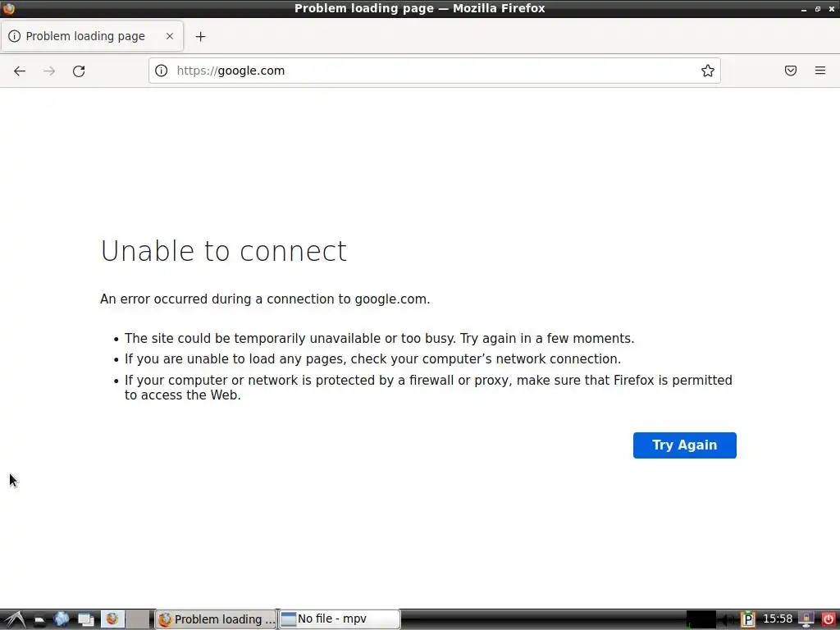Click the 15:58 clock in taskbar

coord(778,619)
